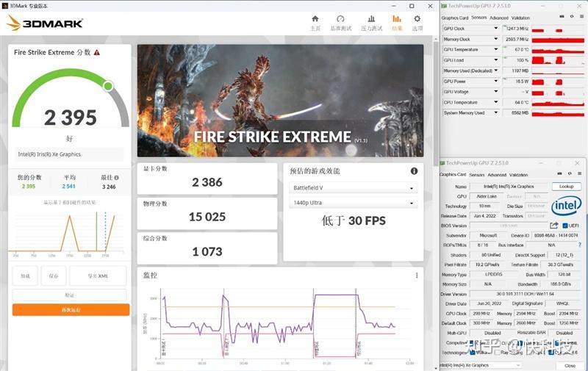Screen dimensions: 588x371
Task: Click the Lookup button in GPU-Z
Action: (566, 187)
